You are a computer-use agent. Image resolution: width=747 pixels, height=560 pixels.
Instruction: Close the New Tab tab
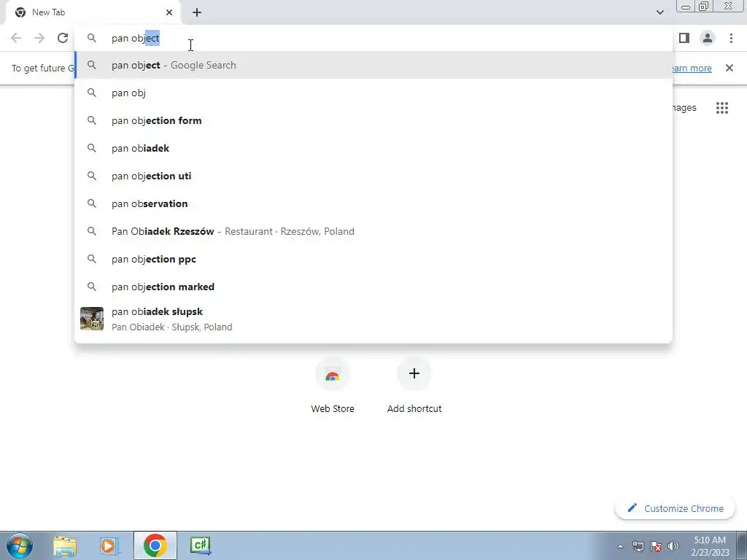coord(169,12)
